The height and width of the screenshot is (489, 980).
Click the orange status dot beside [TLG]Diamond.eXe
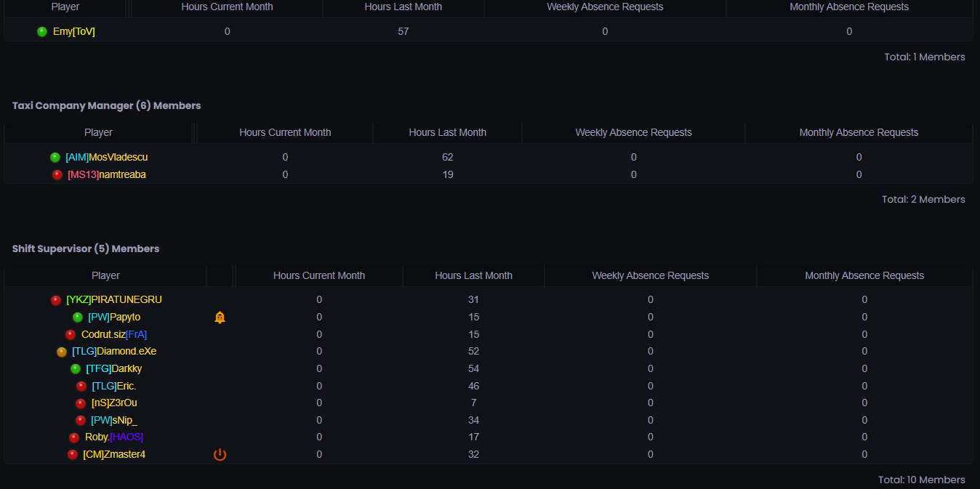point(62,352)
